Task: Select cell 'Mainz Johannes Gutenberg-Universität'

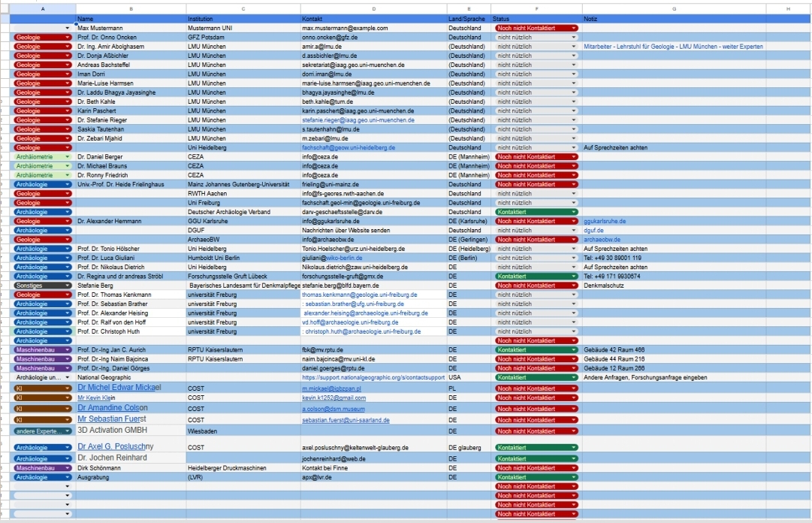Action: click(x=243, y=184)
